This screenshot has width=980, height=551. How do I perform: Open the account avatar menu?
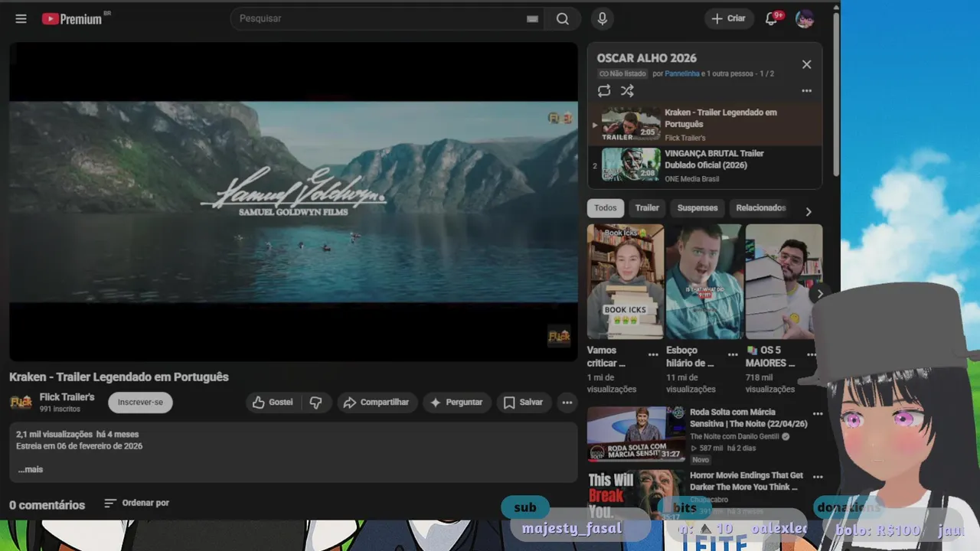pos(805,18)
